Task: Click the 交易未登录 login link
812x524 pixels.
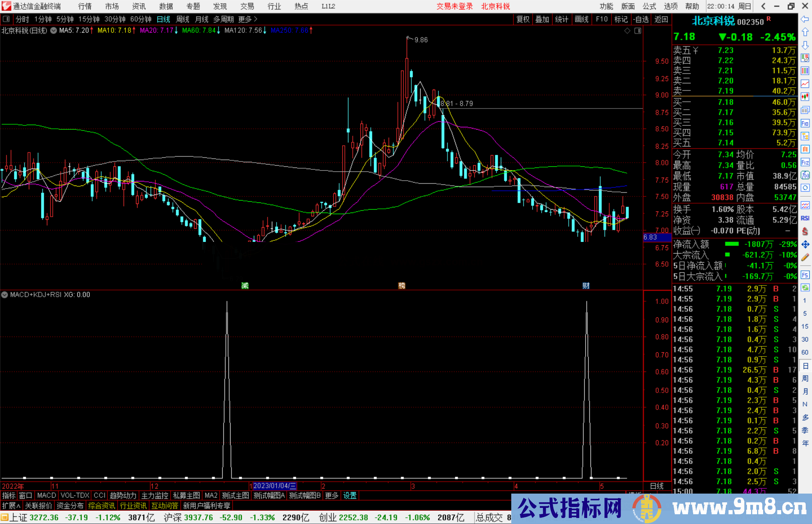Action: click(x=454, y=6)
